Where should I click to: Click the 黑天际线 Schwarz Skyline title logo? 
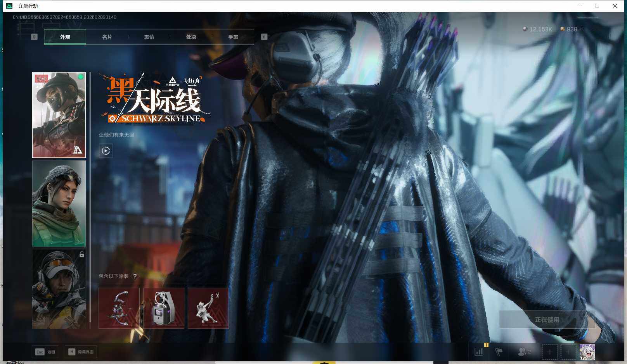coord(155,98)
